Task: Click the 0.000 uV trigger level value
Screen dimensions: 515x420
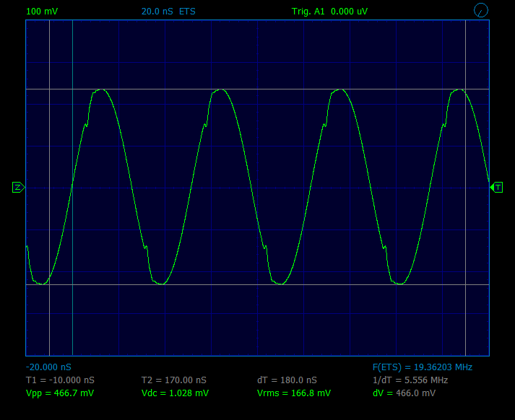Action: pos(349,12)
